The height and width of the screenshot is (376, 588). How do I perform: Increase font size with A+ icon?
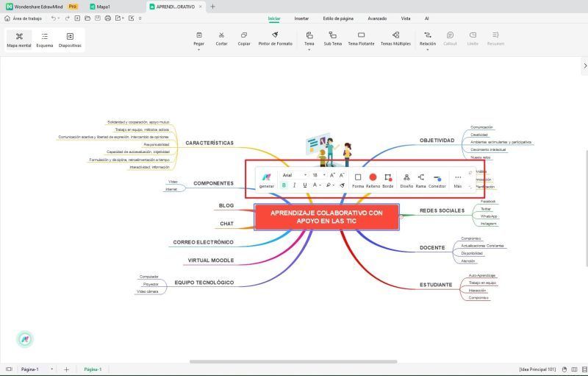coord(332,175)
